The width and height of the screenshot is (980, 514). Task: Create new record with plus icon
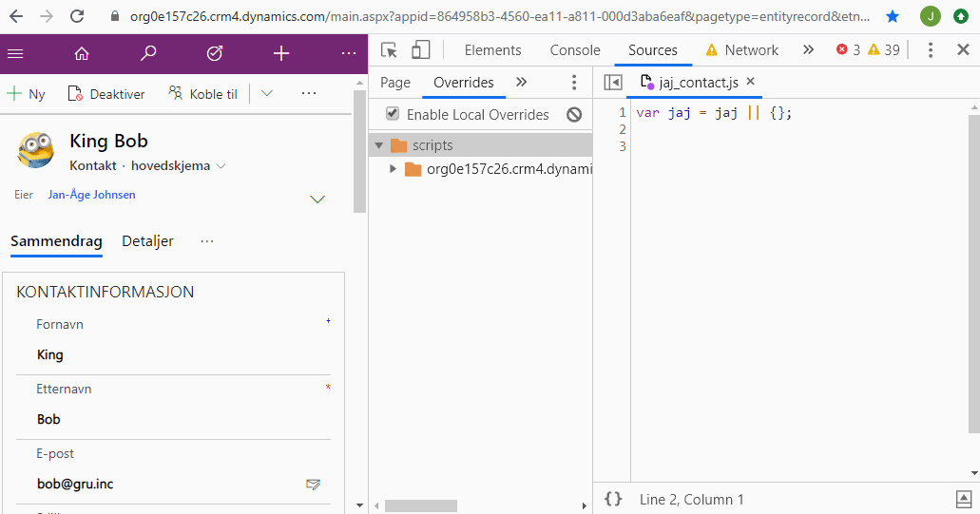click(281, 54)
